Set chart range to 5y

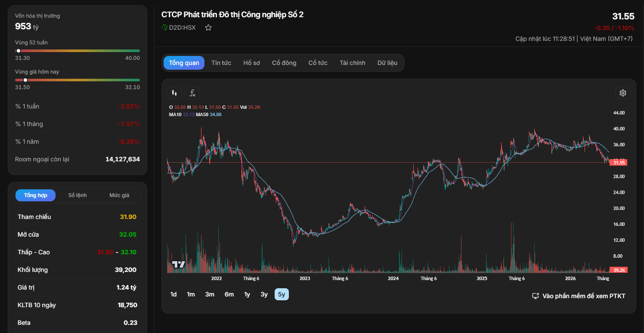click(282, 294)
